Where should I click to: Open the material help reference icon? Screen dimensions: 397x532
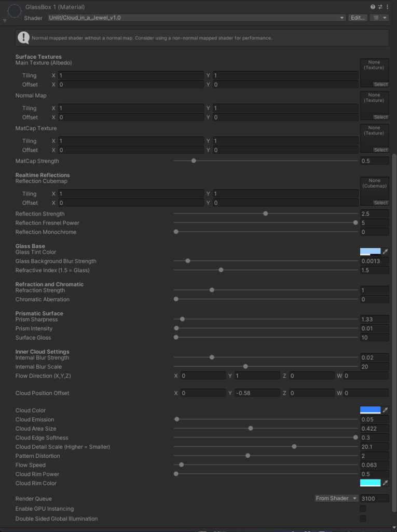(373, 7)
